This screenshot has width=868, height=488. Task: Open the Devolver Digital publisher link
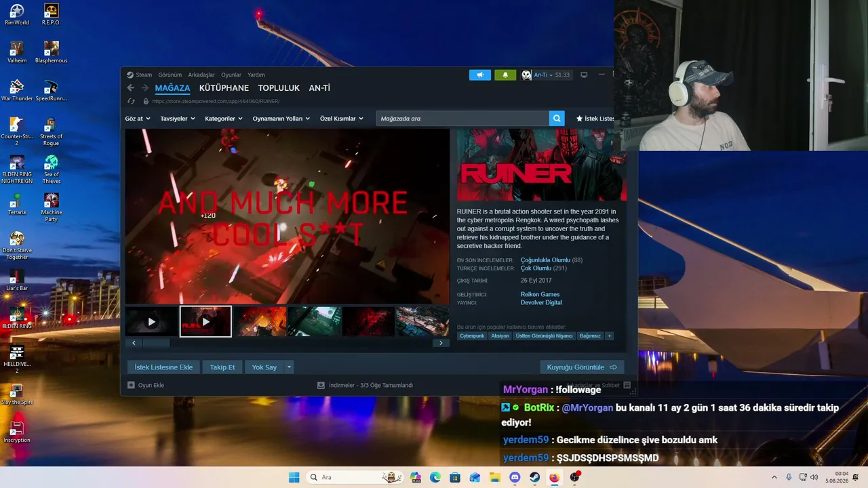coord(541,303)
